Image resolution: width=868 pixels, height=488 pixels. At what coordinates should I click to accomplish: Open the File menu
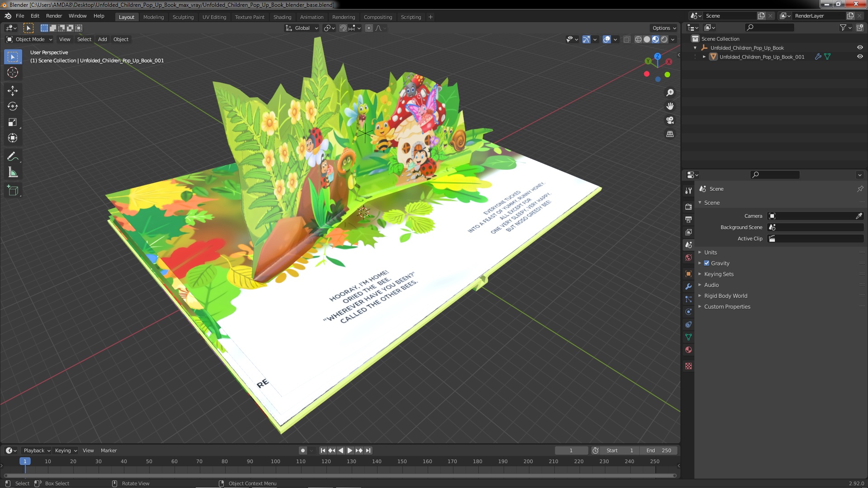[20, 16]
